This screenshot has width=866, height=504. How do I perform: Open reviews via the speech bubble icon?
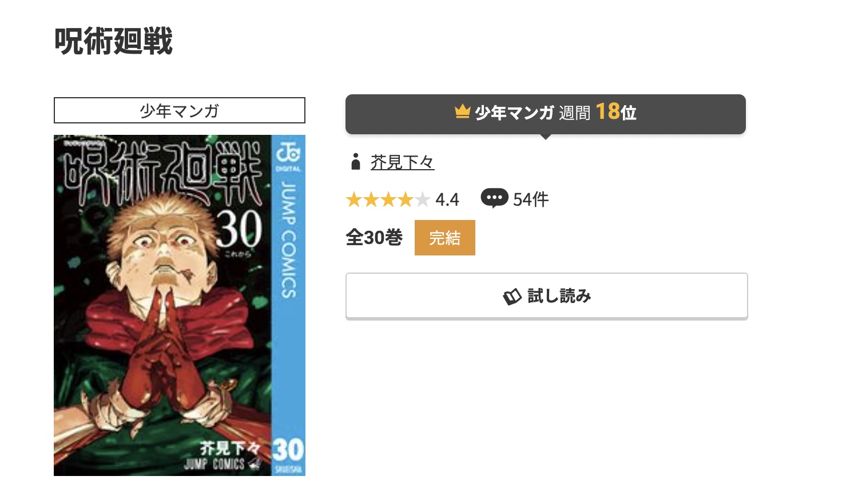pos(494,198)
